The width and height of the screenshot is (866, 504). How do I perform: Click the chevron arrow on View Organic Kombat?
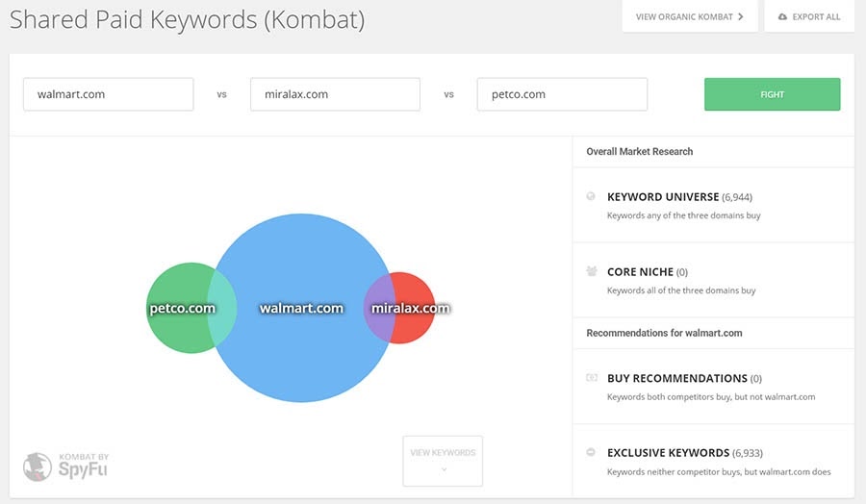click(740, 17)
